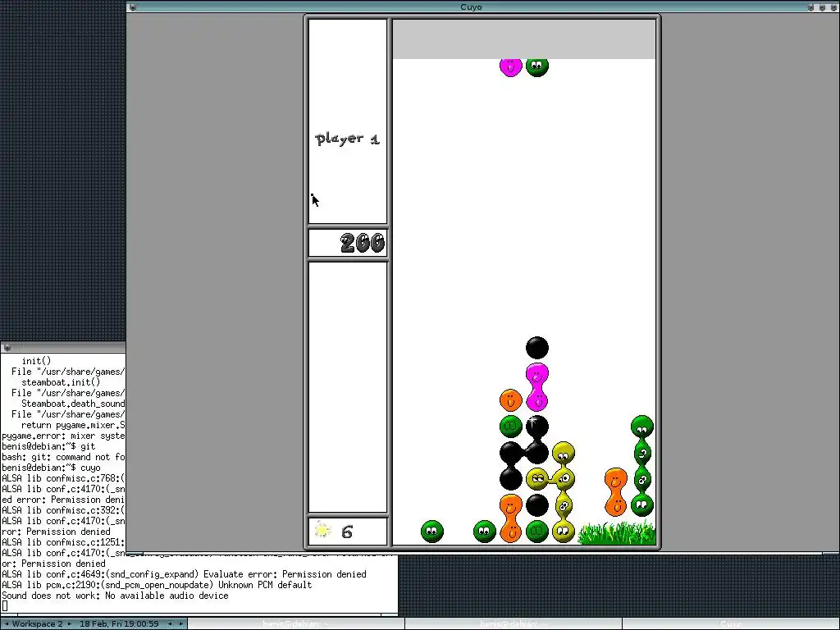Open the Cuyo entry in the taskbar
This screenshot has width=840, height=630.
click(730, 623)
